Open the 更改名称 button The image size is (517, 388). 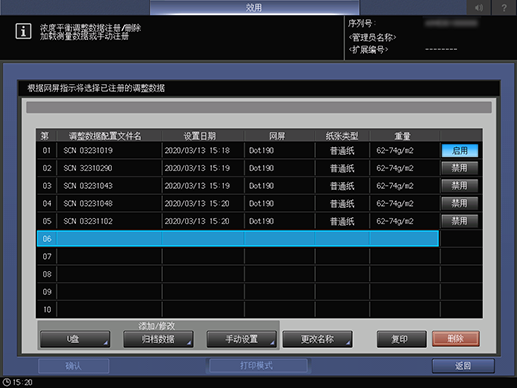click(317, 339)
